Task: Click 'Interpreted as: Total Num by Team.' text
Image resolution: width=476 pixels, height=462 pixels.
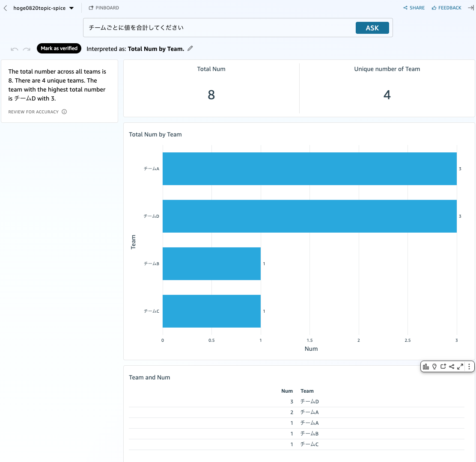Action: 135,49
